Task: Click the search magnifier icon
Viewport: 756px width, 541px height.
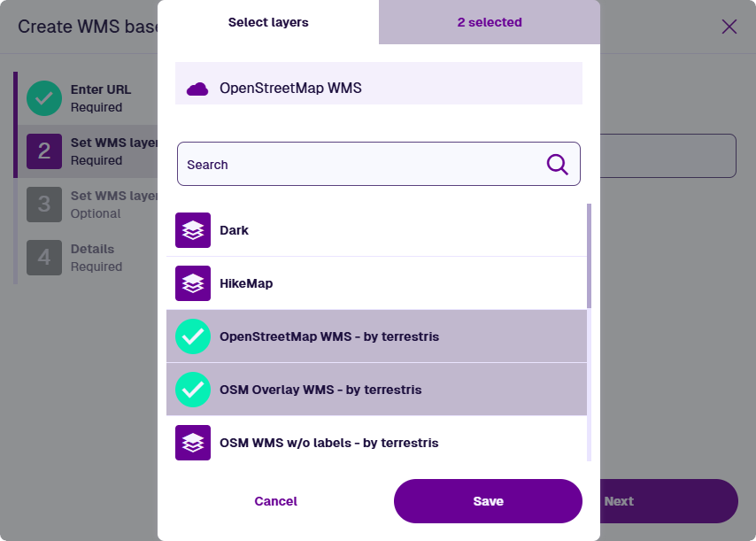Action: click(557, 165)
